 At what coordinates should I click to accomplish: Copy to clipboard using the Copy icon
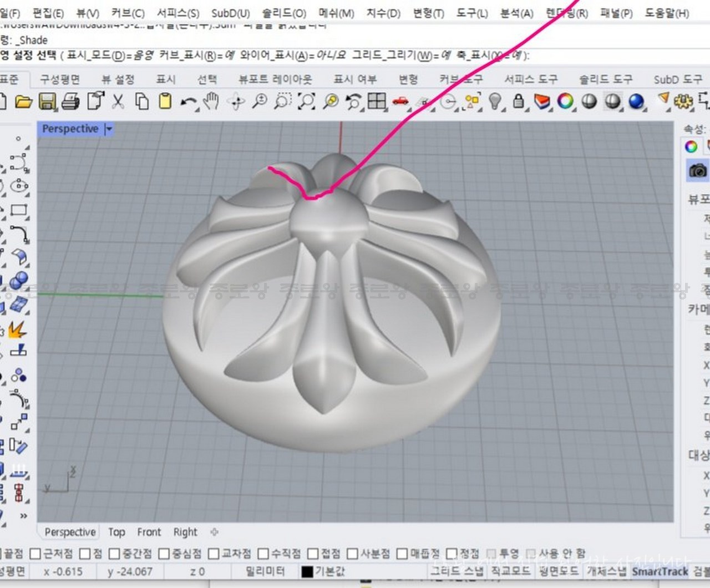(x=142, y=102)
